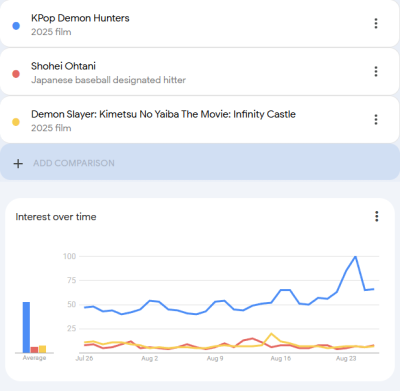Image resolution: width=400 pixels, height=391 pixels.
Task: Open options menu for Shohei Ohtani
Action: coord(376,71)
